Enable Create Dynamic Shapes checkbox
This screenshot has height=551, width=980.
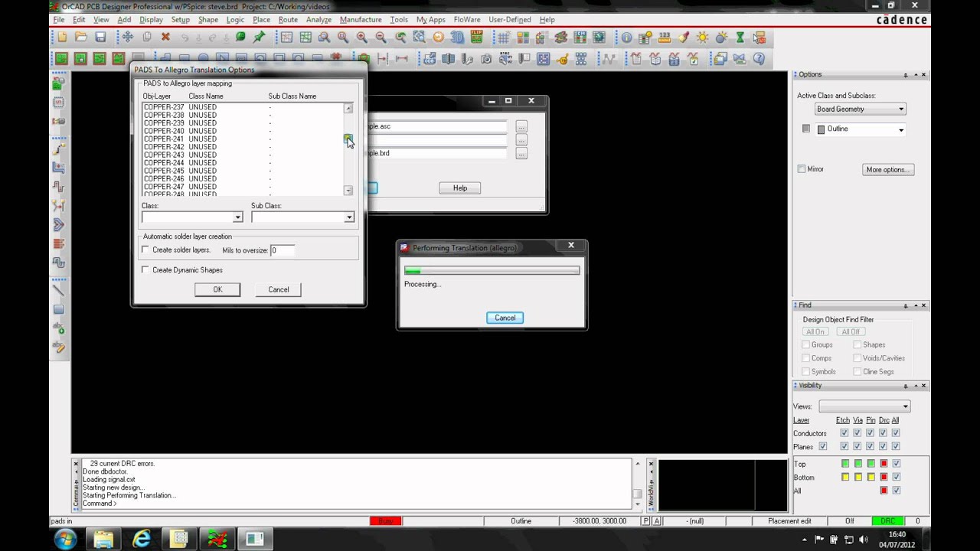pyautogui.click(x=145, y=270)
